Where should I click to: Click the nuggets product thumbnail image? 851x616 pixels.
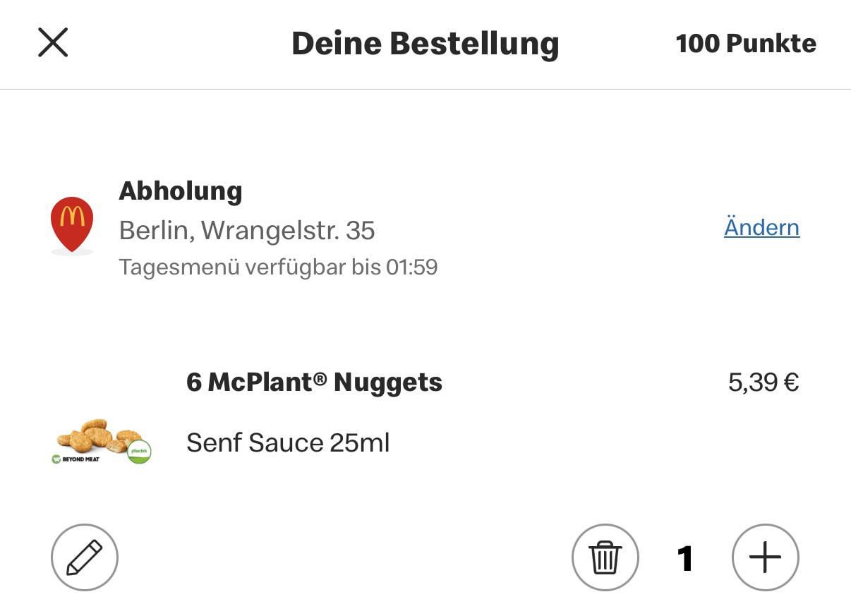pos(99,435)
